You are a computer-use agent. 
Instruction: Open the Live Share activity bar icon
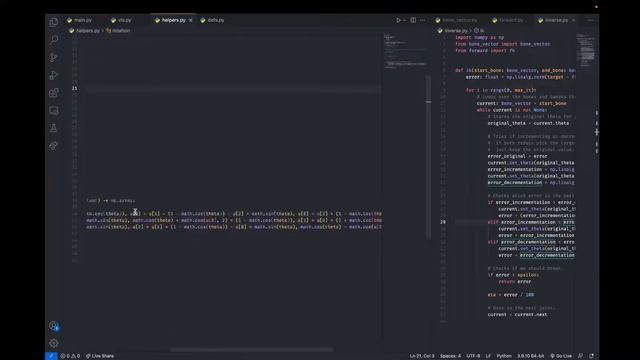[53, 146]
